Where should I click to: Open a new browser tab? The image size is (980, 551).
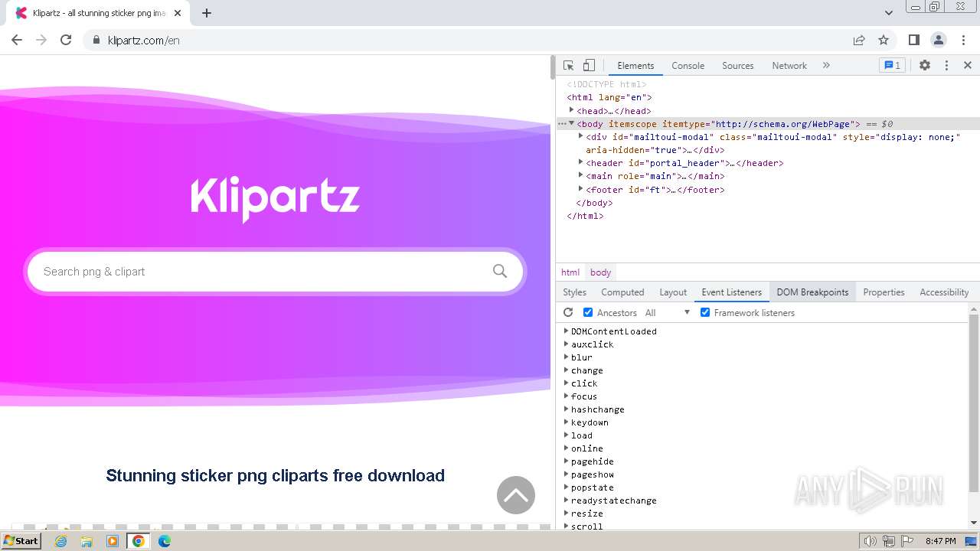click(207, 13)
